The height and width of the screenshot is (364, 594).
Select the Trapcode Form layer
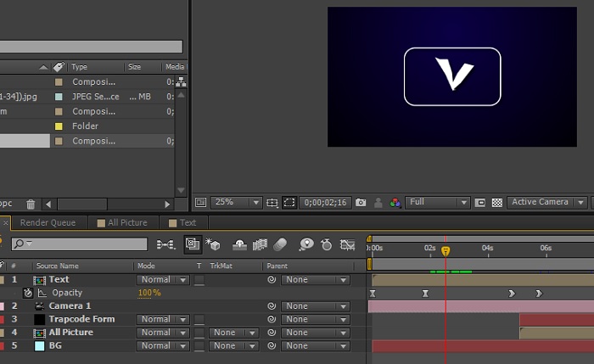click(81, 319)
